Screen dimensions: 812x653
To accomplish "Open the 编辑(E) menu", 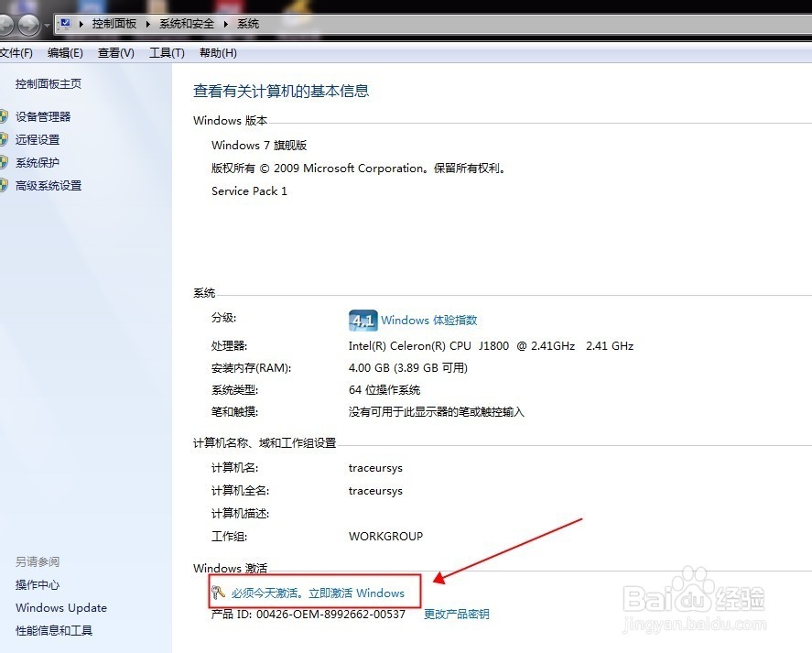I will pyautogui.click(x=65, y=53).
